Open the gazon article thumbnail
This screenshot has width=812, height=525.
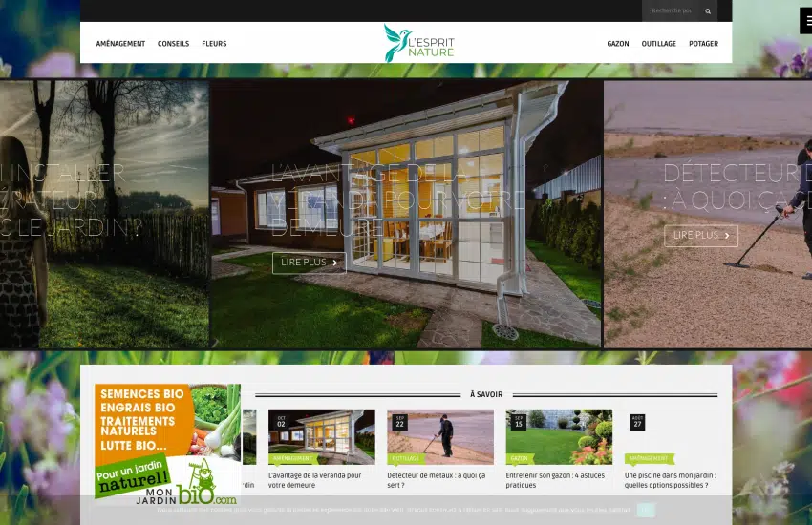click(559, 436)
